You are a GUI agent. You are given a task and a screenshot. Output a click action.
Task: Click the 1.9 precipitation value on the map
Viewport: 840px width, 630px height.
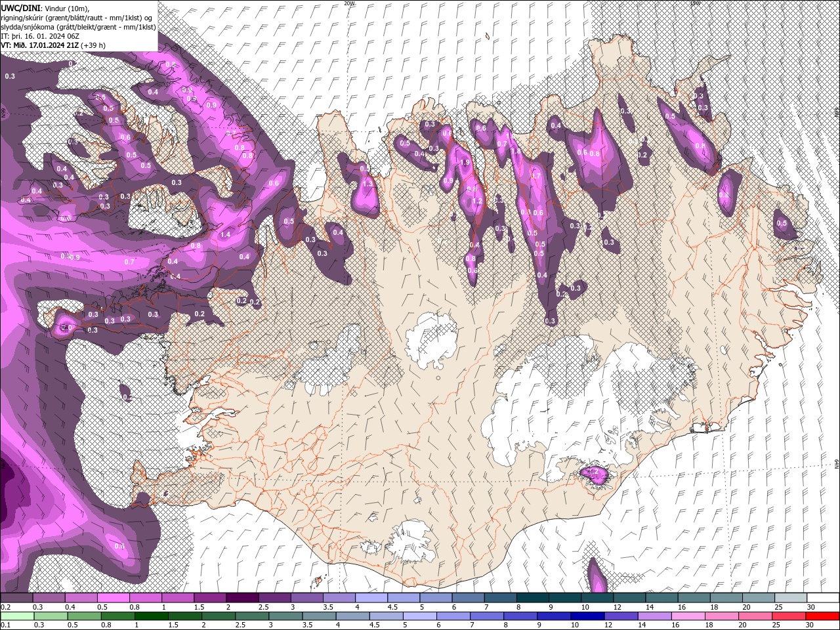pos(465,162)
